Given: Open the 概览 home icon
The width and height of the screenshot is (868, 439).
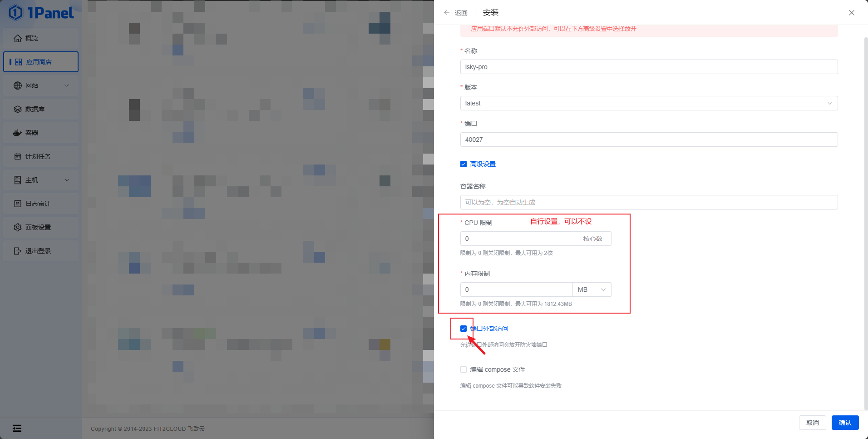Looking at the screenshot, I should 18,38.
